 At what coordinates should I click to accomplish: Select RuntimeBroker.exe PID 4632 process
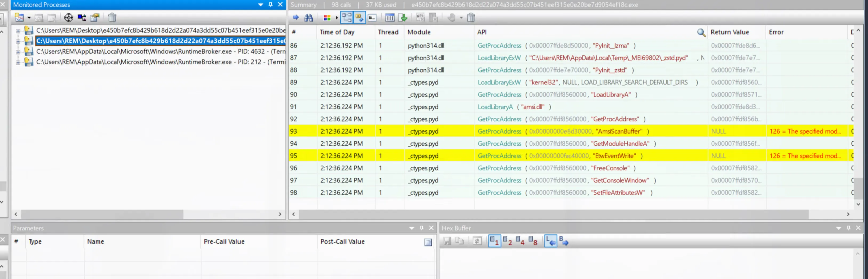(x=161, y=51)
